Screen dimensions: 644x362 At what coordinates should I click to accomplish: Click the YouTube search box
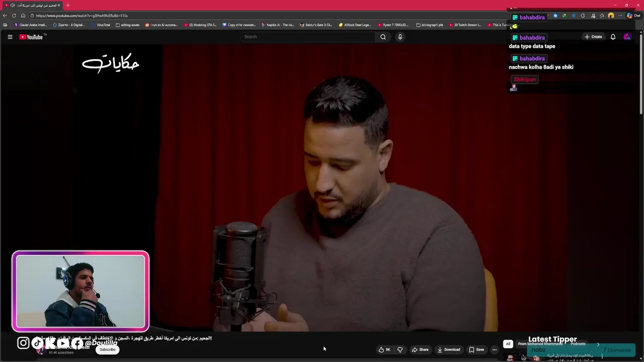308,37
